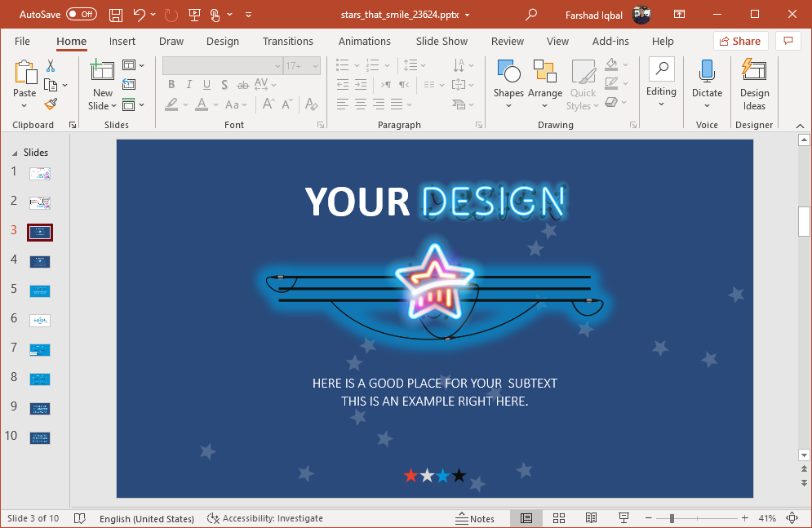Click the Share button
The height and width of the screenshot is (528, 812).
(739, 41)
